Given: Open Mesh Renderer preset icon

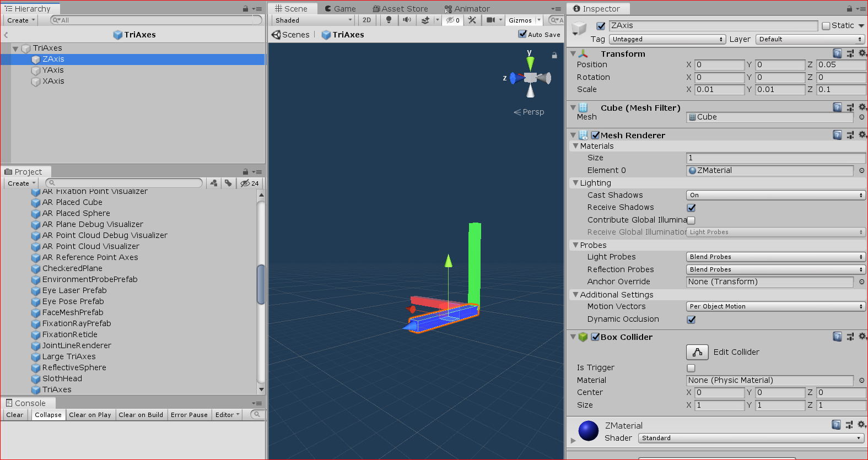Looking at the screenshot, I should (850, 135).
